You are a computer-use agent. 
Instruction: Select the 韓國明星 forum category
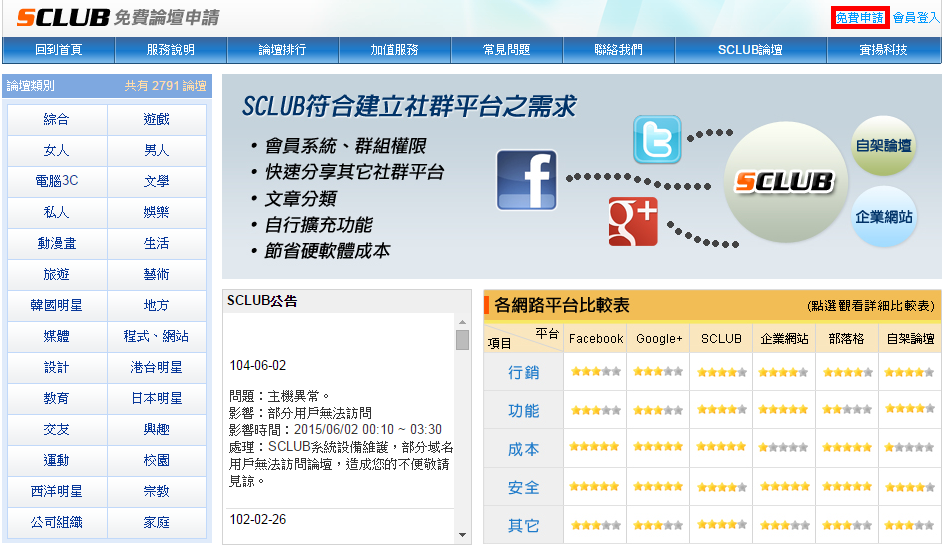57,306
